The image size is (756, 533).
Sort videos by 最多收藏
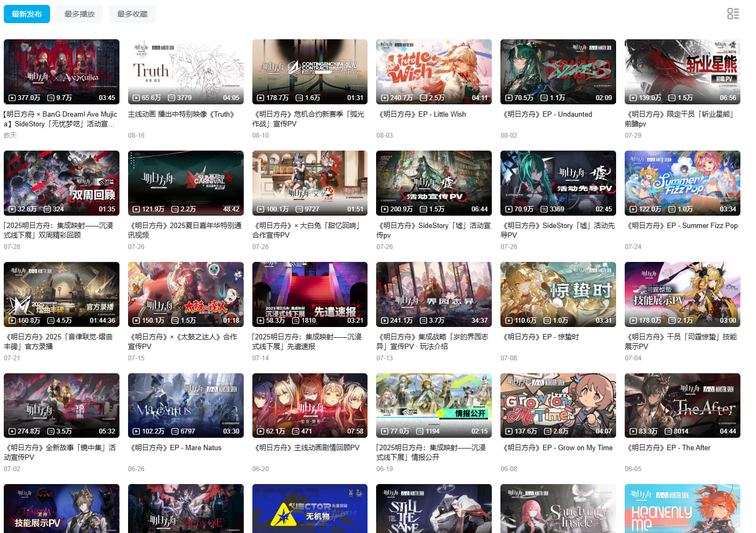click(132, 14)
